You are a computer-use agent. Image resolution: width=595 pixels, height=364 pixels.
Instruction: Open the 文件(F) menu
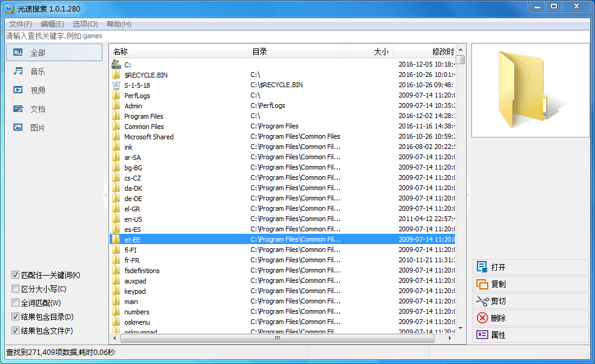click(20, 24)
